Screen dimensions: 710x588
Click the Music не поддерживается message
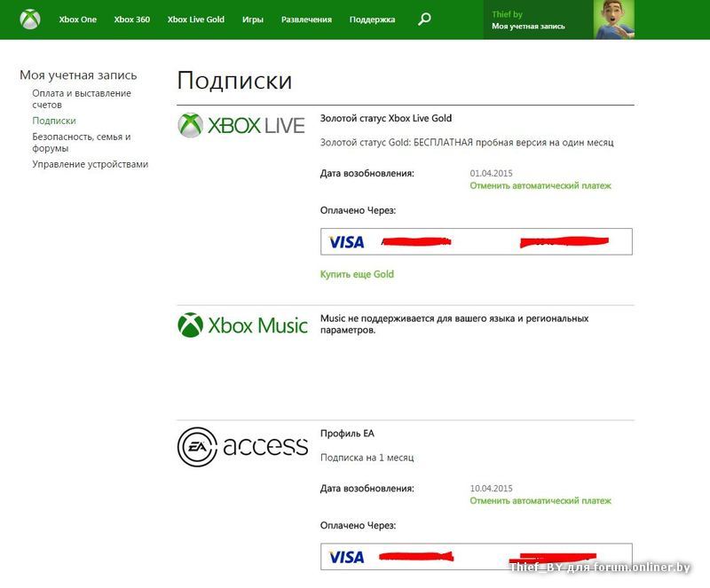454,324
